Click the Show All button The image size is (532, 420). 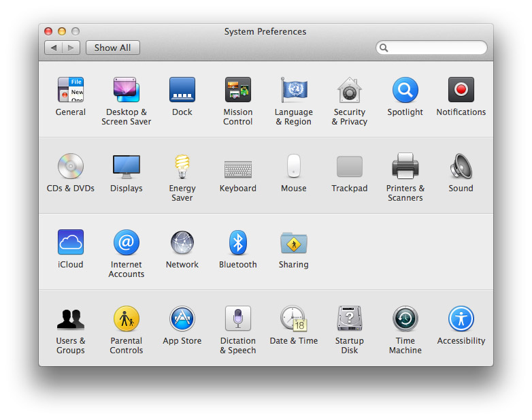113,48
